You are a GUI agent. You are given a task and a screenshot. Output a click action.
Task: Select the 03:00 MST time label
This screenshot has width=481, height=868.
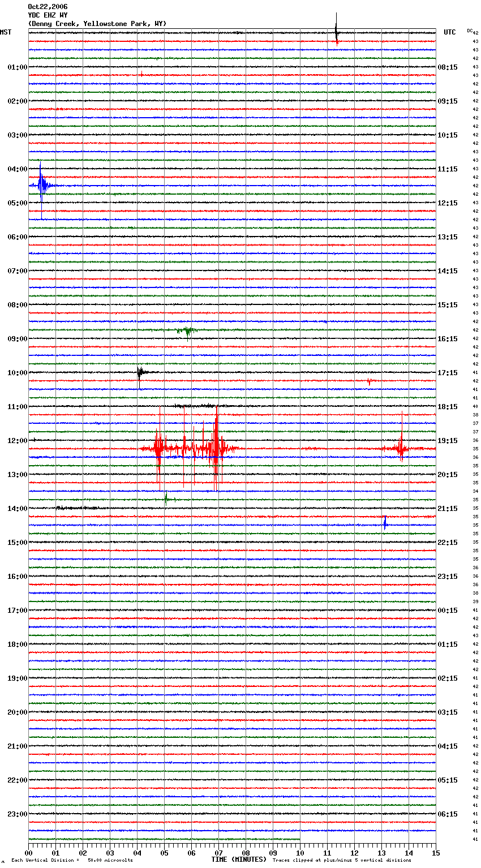click(x=18, y=135)
